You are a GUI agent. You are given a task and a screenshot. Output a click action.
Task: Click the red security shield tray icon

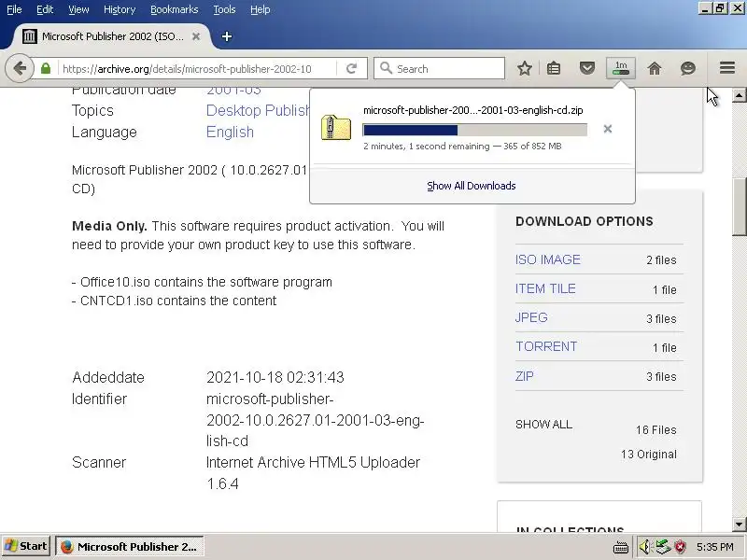(680, 547)
